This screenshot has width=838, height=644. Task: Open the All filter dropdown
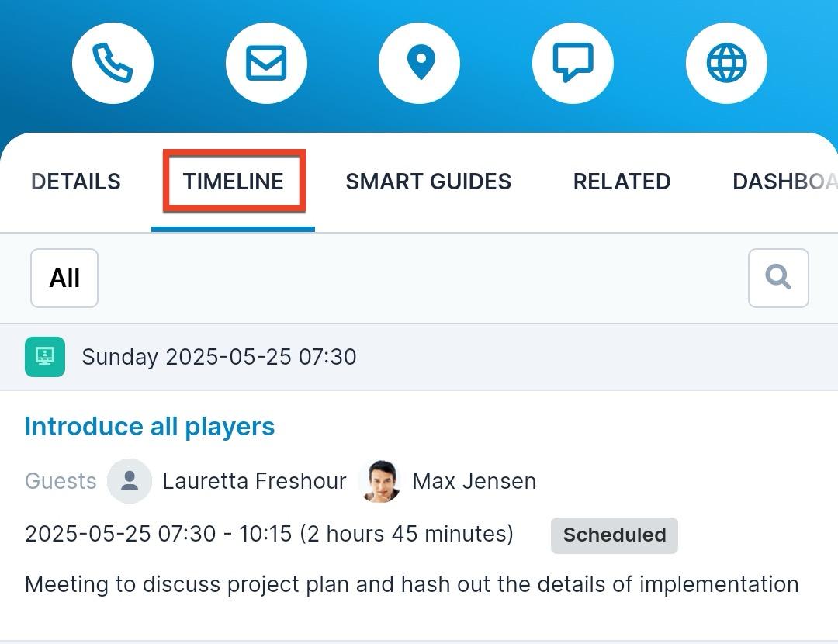click(64, 278)
